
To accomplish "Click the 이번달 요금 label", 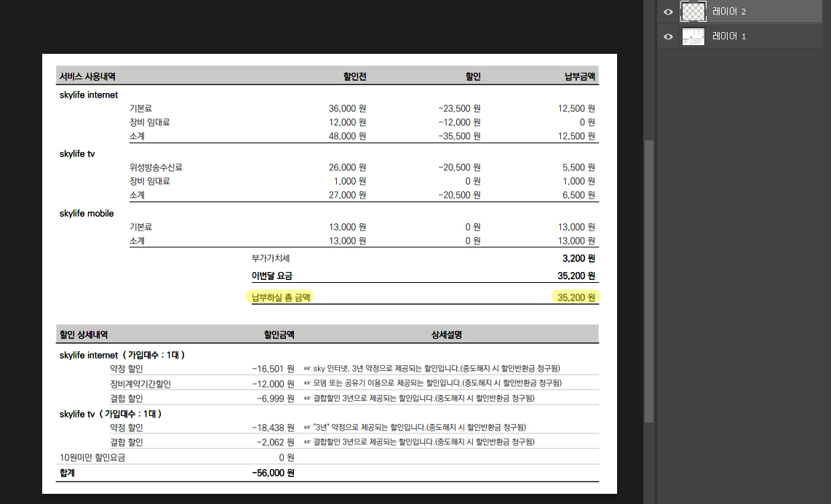I will pyautogui.click(x=272, y=276).
